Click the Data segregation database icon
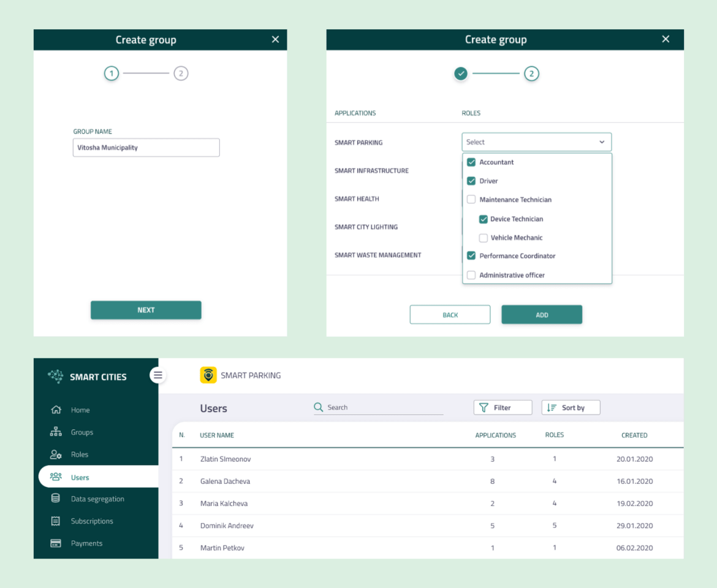This screenshot has height=588, width=717. click(56, 499)
